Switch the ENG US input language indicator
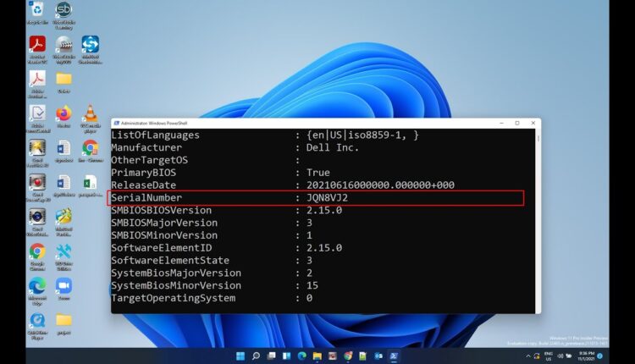The width and height of the screenshot is (635, 364). pos(549,356)
